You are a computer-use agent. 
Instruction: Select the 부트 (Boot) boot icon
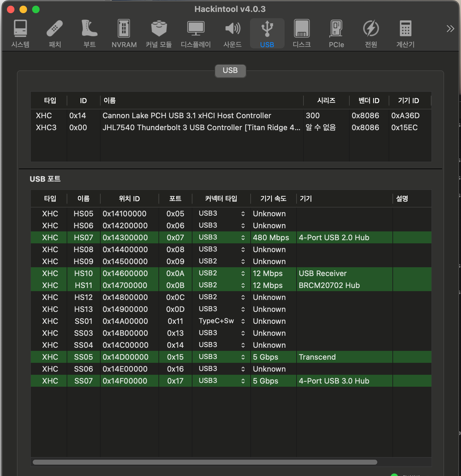tap(89, 33)
